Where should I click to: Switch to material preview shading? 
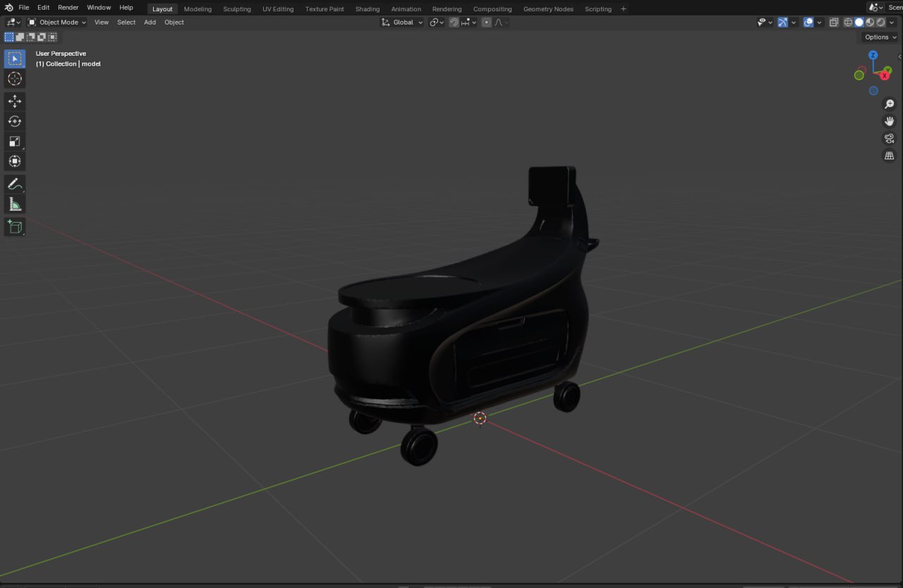tap(870, 22)
